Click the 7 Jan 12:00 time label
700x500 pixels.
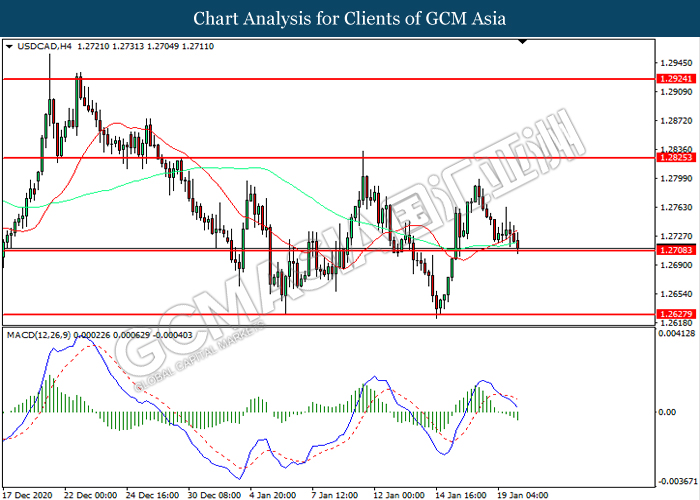(x=334, y=495)
